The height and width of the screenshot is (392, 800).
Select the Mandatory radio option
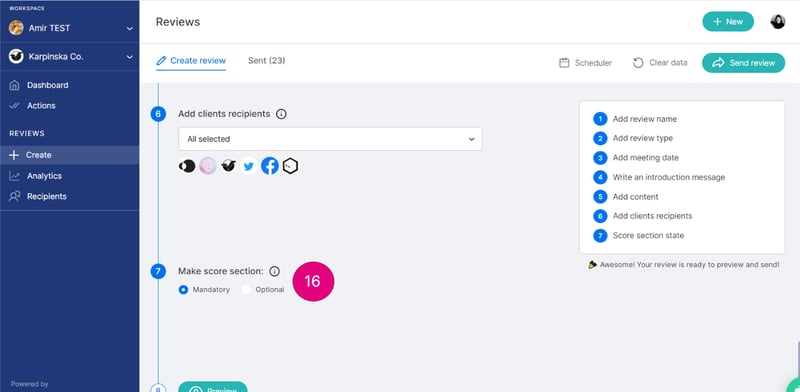tap(184, 289)
